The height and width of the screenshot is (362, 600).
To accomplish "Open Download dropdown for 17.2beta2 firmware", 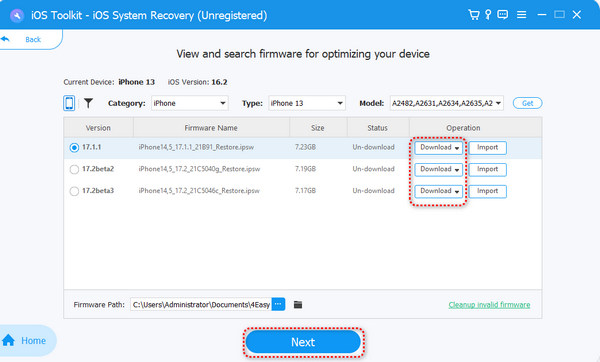I will pyautogui.click(x=439, y=170).
